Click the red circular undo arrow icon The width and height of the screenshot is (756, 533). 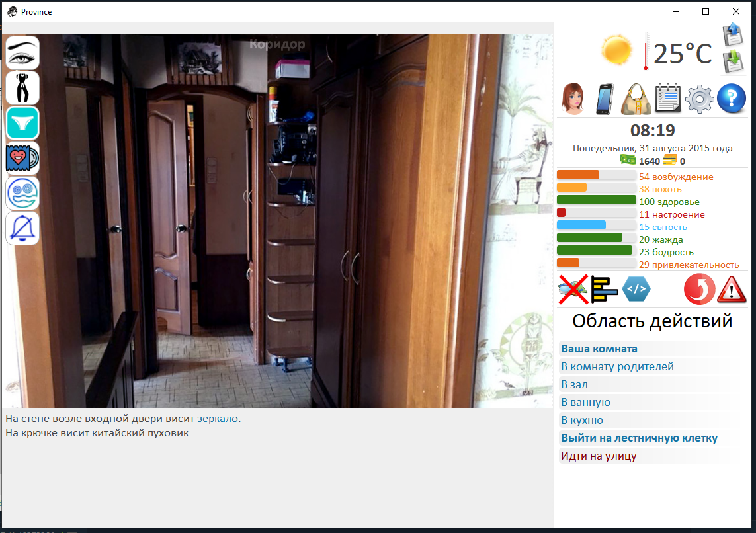click(699, 289)
